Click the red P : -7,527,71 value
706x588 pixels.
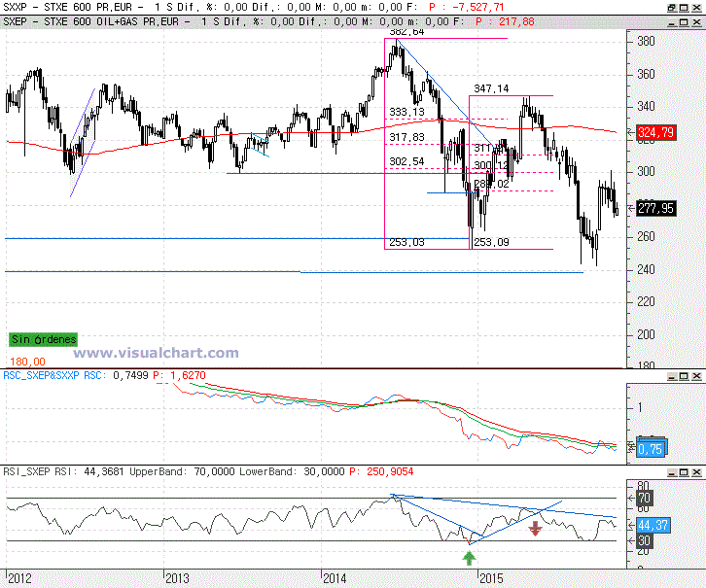(x=466, y=7)
